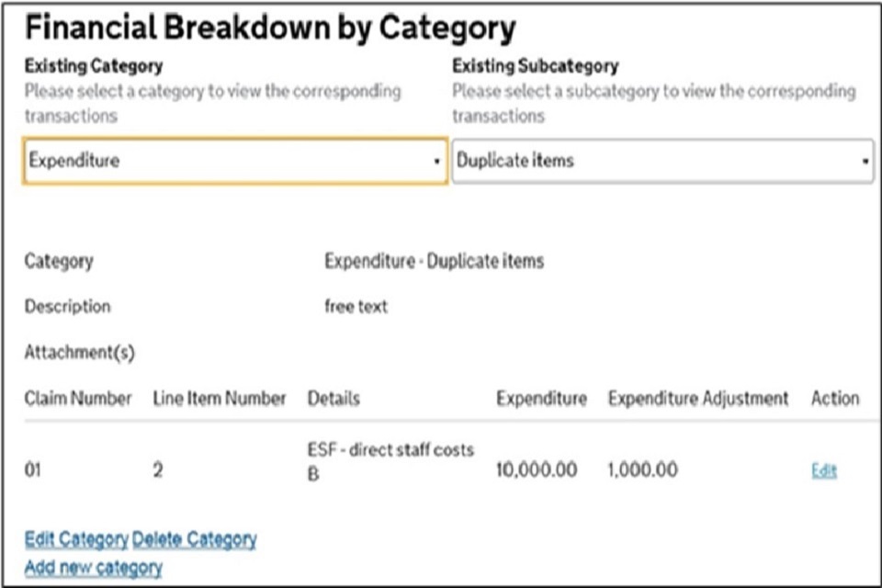This screenshot has height=588, width=882.
Task: Click the Attachment(s) label
Action: click(80, 353)
